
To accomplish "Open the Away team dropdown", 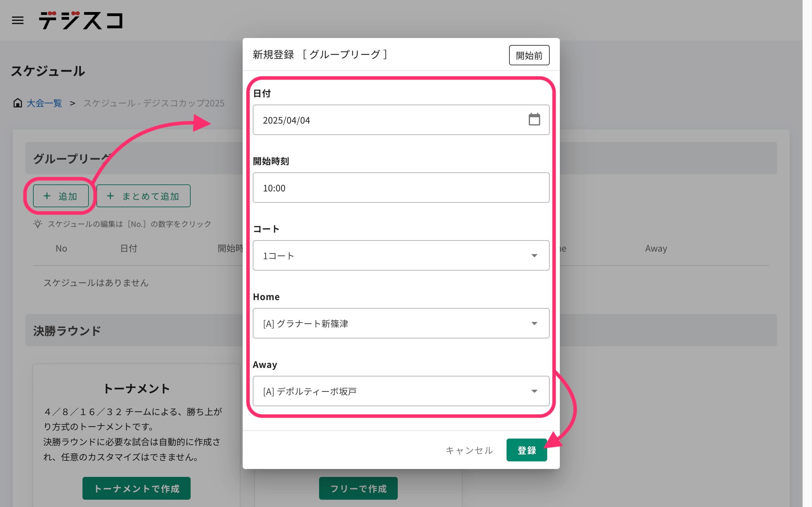I will tap(401, 391).
